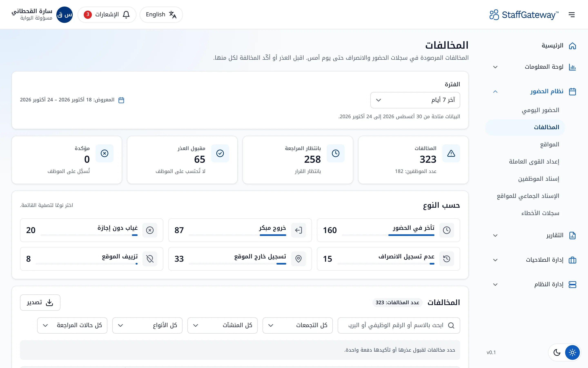This screenshot has width=588, height=368.
Task: Switch to light mode with sun icon
Action: pyautogui.click(x=572, y=352)
